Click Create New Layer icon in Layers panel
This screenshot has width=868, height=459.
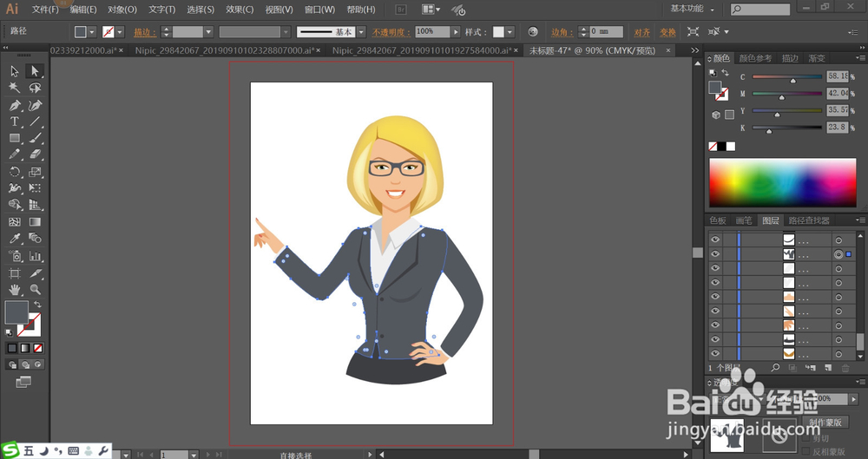coord(828,368)
